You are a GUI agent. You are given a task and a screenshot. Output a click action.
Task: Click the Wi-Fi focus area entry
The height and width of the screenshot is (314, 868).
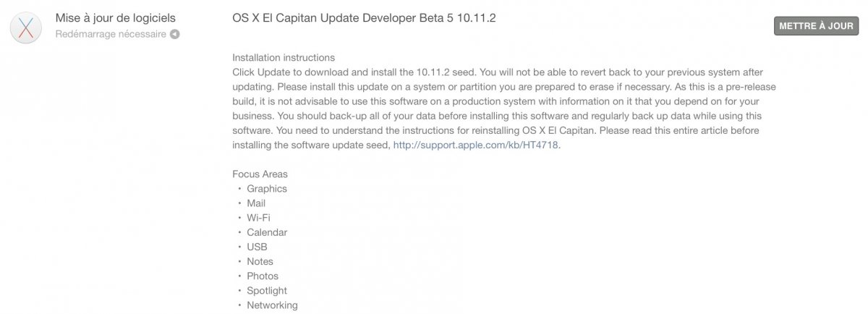[x=259, y=218]
